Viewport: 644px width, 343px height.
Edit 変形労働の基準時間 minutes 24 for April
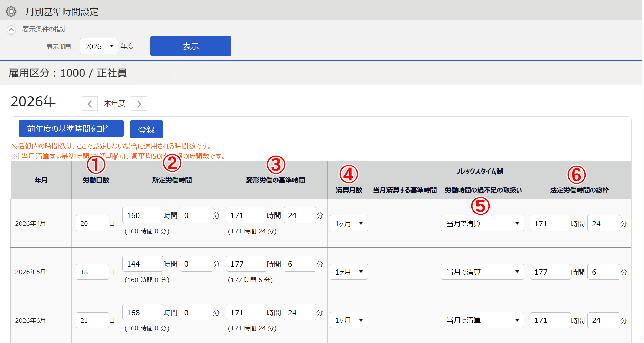tap(300, 215)
